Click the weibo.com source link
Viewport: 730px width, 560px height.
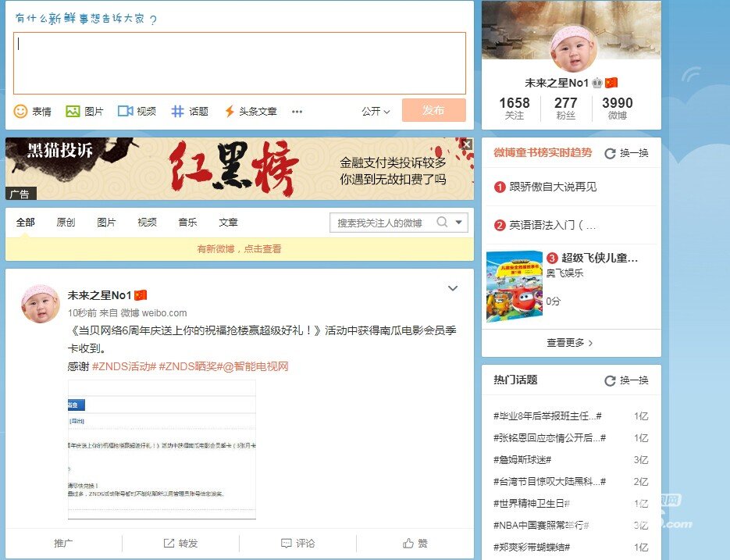pyautogui.click(x=164, y=313)
